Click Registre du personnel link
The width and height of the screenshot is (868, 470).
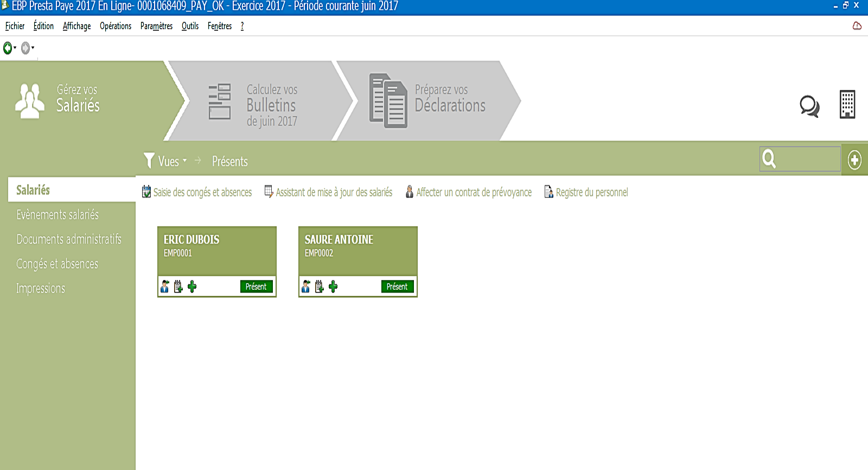[x=592, y=192]
